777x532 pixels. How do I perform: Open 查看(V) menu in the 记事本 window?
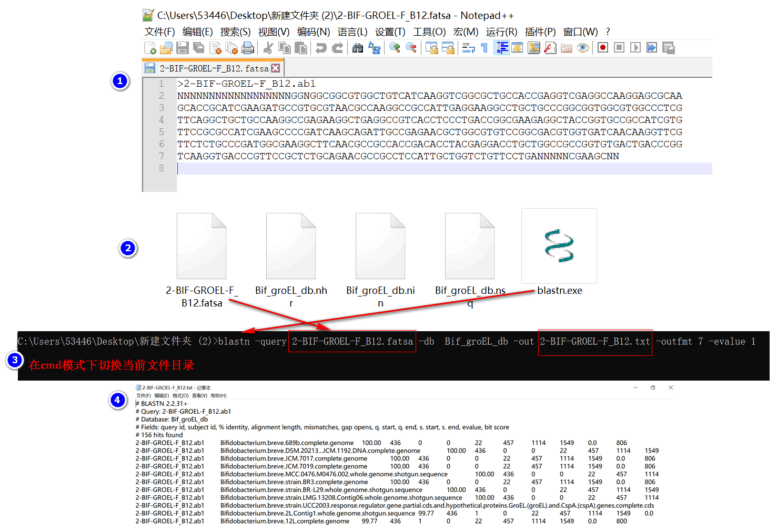pos(199,396)
